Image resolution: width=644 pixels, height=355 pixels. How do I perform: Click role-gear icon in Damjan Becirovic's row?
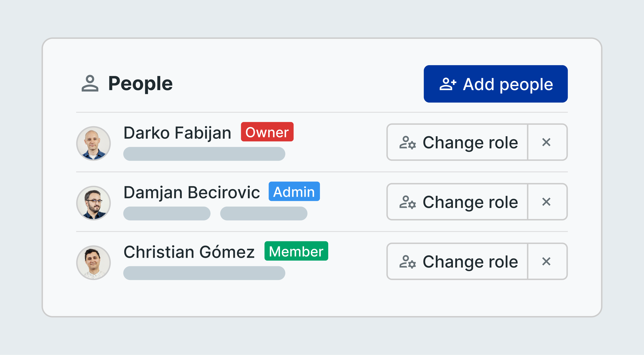[x=408, y=202]
